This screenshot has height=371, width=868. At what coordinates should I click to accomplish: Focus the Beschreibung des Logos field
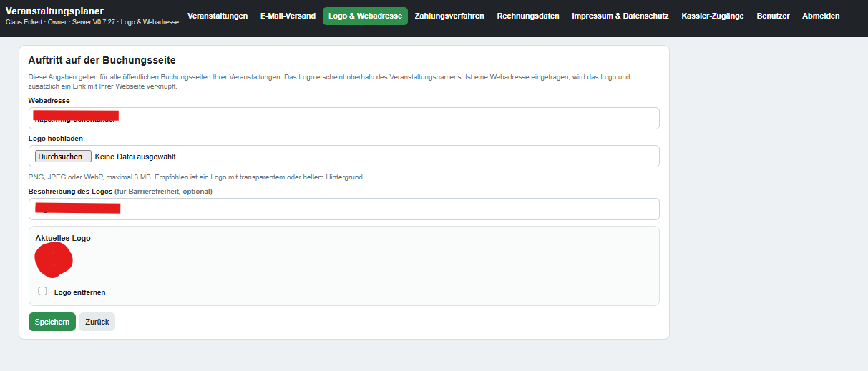344,209
